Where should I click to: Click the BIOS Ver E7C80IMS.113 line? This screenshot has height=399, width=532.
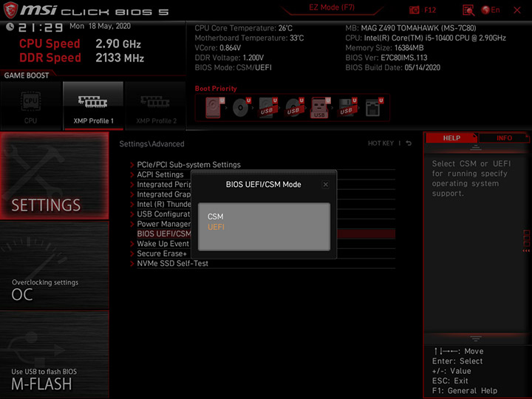386,58
